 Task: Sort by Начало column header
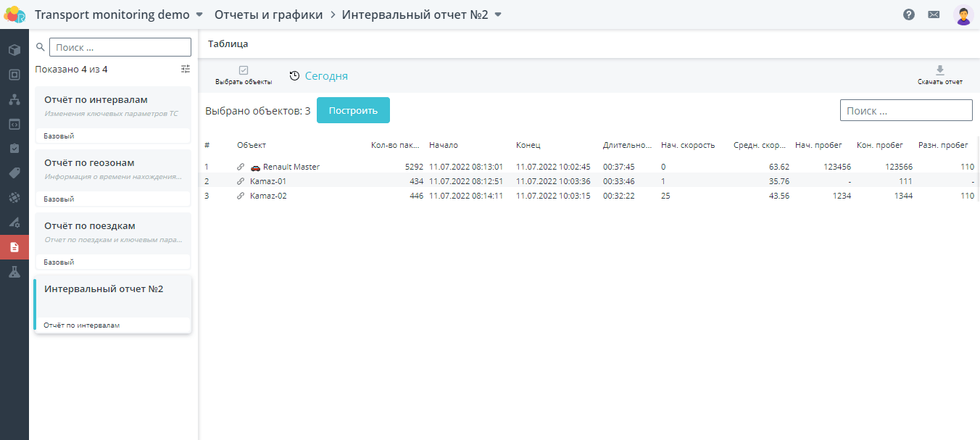444,145
